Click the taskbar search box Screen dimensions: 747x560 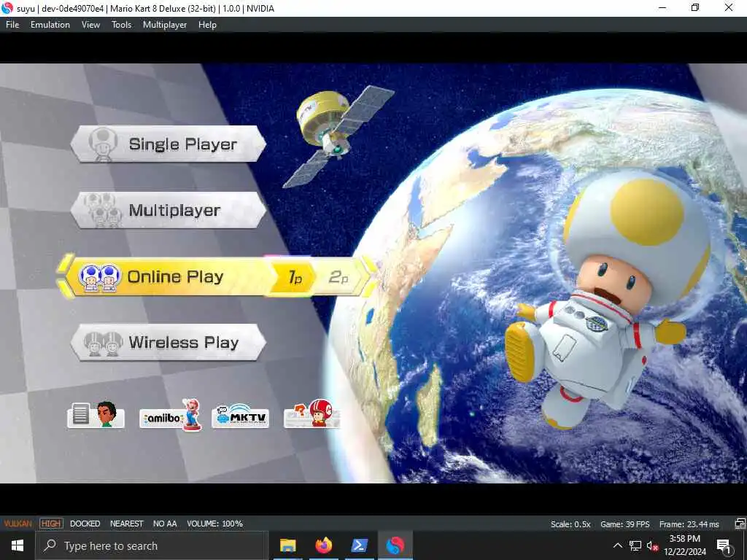[x=152, y=545]
